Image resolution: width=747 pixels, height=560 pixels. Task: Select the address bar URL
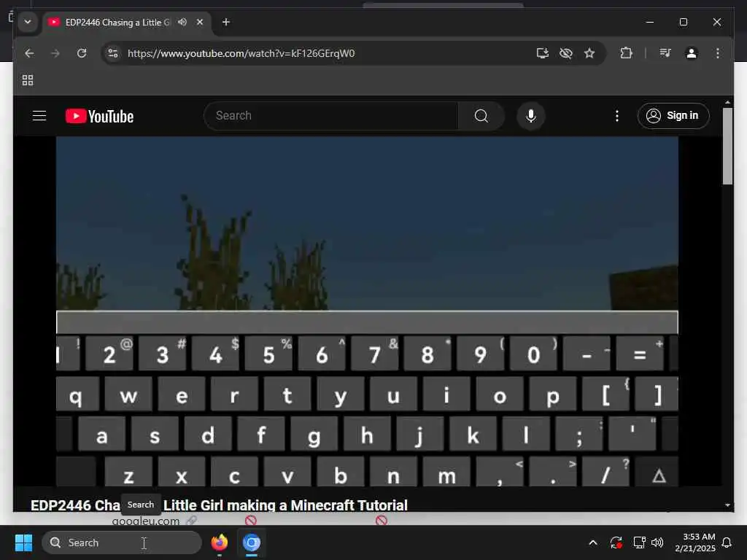click(241, 53)
